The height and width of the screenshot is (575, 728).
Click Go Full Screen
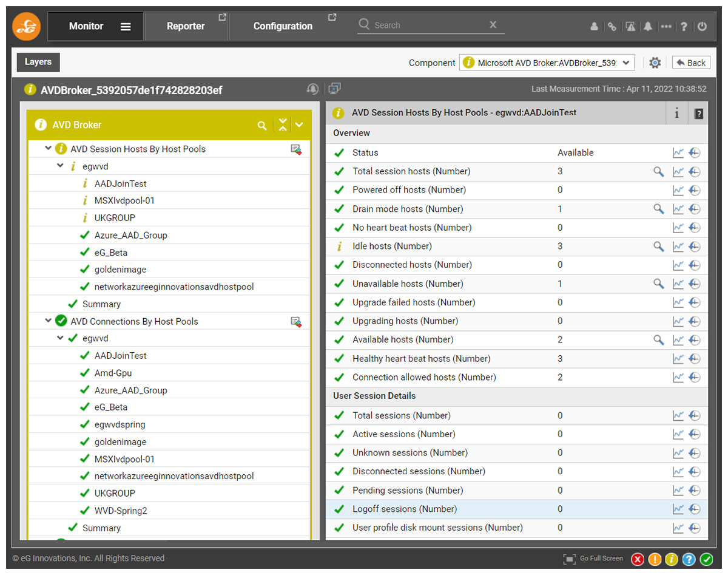point(593,559)
